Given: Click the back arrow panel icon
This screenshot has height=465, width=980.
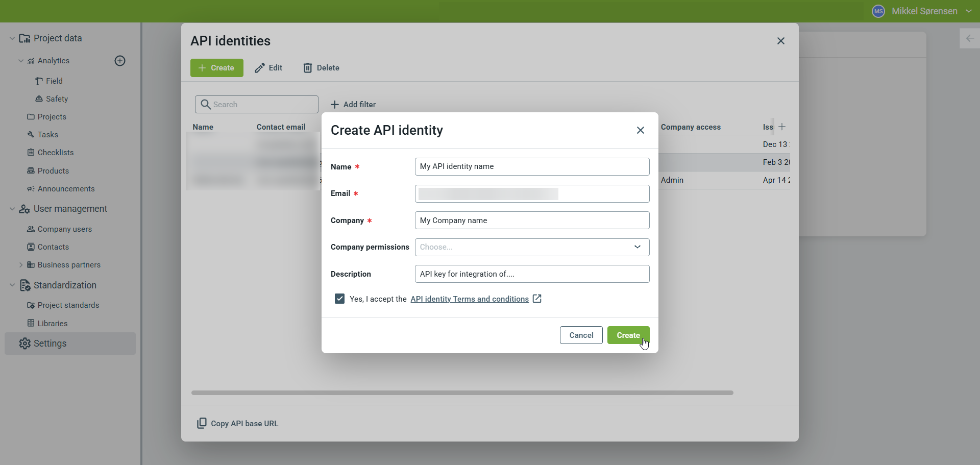Looking at the screenshot, I should click(x=969, y=38).
